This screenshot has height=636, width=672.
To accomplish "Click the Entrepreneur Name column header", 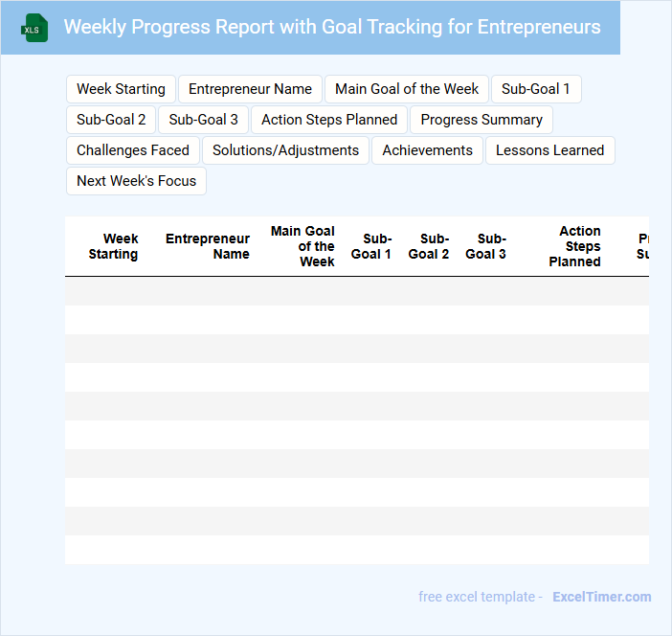I will point(208,246).
